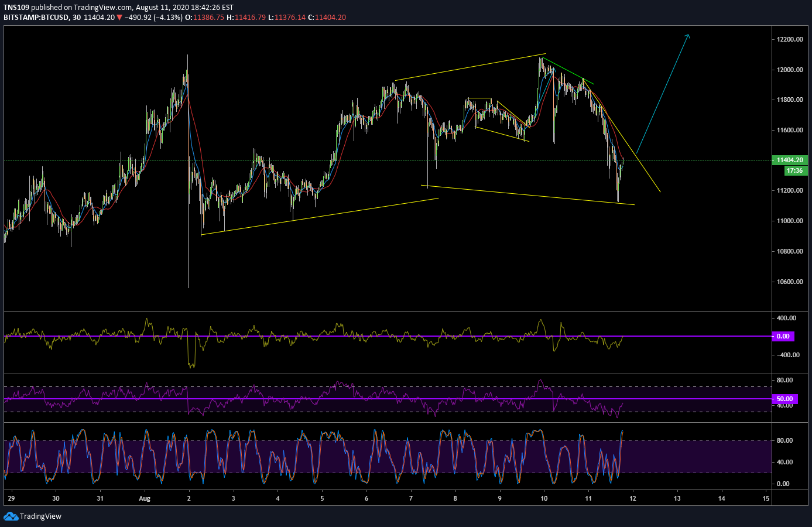The height and width of the screenshot is (527, 812).
Task: Click the 29 date on the time axis
Action: (x=11, y=498)
